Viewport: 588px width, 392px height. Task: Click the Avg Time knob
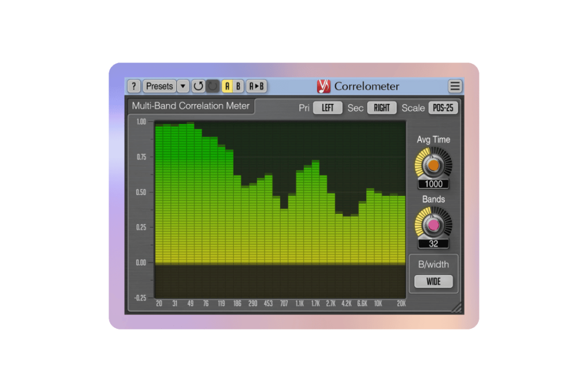coord(434,165)
